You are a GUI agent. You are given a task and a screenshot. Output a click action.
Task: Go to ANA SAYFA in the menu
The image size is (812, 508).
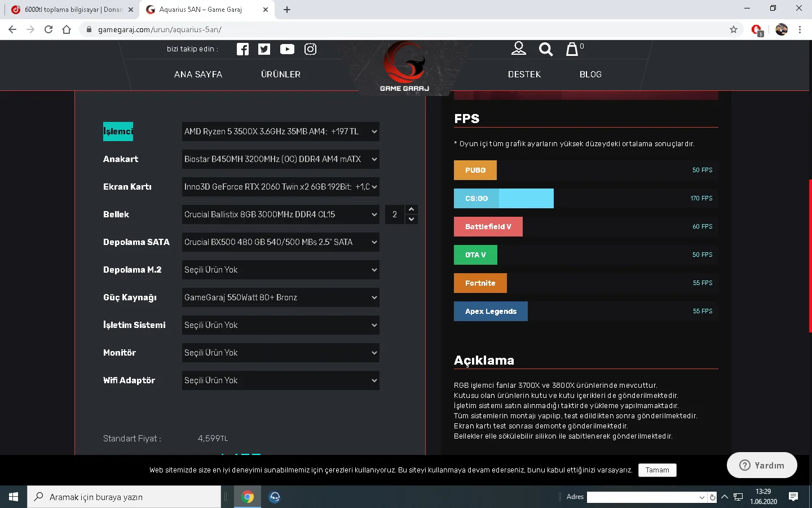click(x=198, y=75)
